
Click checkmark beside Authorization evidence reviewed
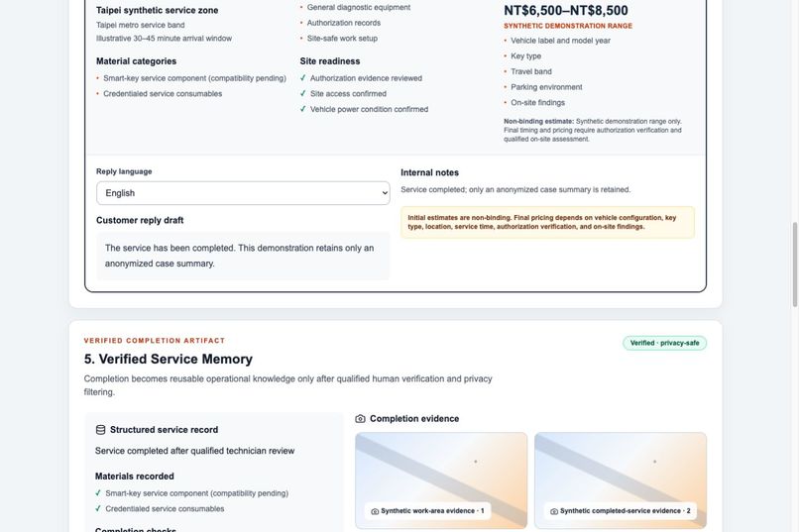pos(302,78)
